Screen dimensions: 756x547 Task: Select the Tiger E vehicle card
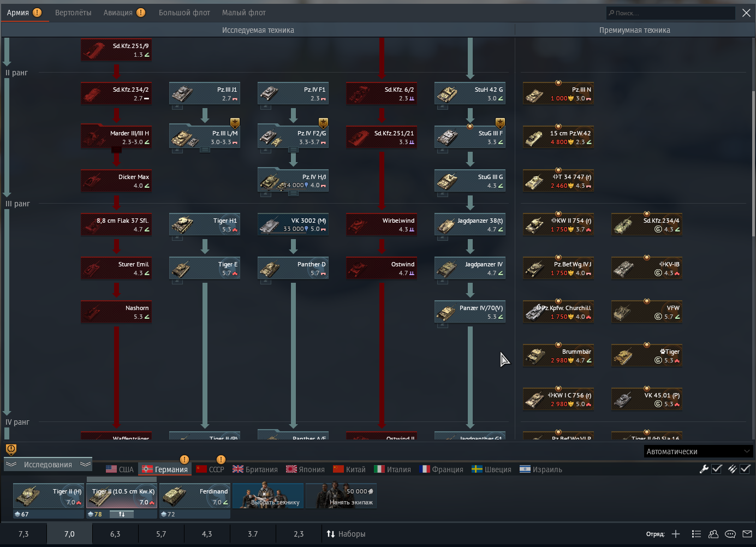[205, 269]
